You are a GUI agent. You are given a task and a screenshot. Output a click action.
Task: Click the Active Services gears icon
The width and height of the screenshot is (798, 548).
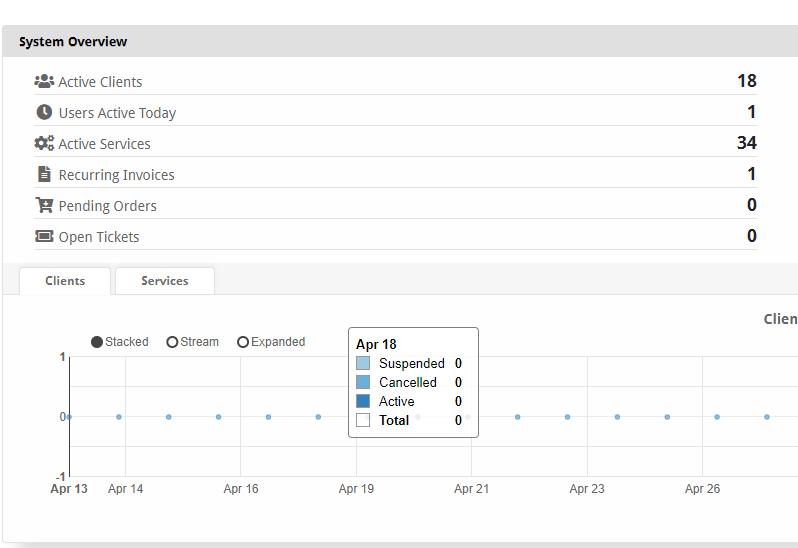(x=44, y=143)
